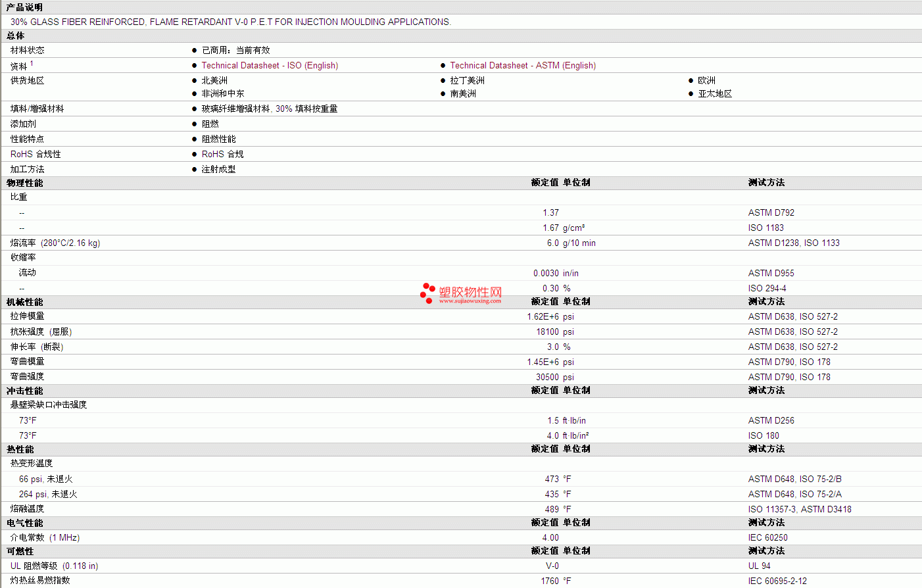Select the 玻璃纤维增强材料, 30% 填料按重量 value
This screenshot has width=922, height=588.
pyautogui.click(x=270, y=109)
